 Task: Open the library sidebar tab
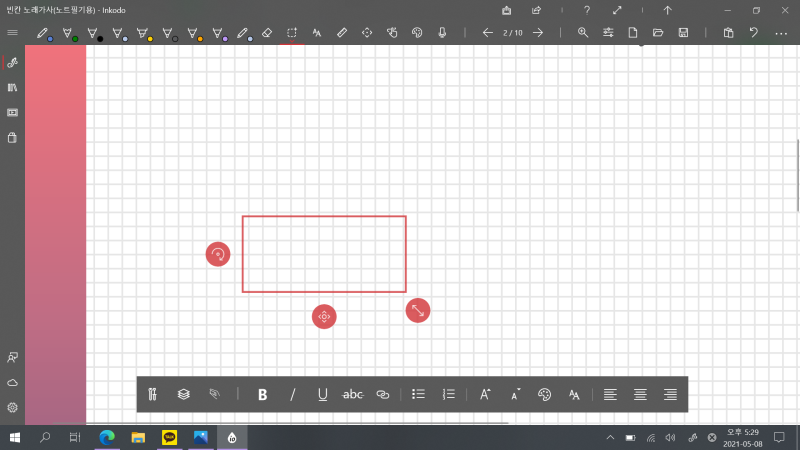[x=12, y=88]
